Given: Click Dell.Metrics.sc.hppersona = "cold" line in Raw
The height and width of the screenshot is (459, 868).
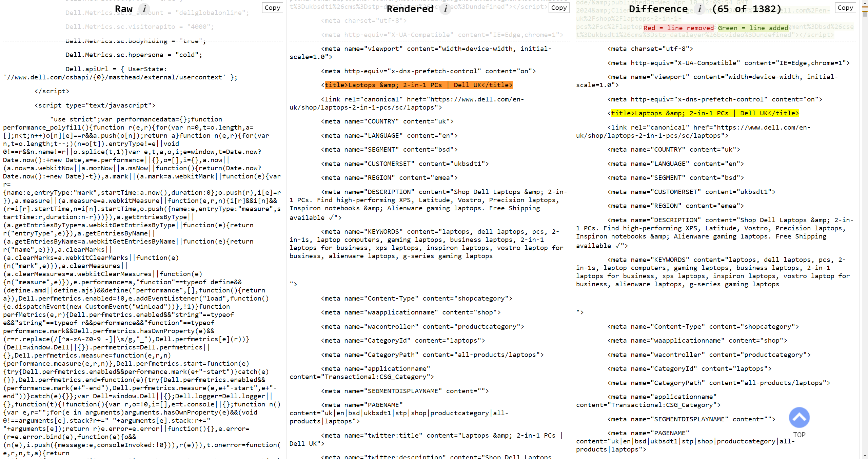Looking at the screenshot, I should coord(134,55).
